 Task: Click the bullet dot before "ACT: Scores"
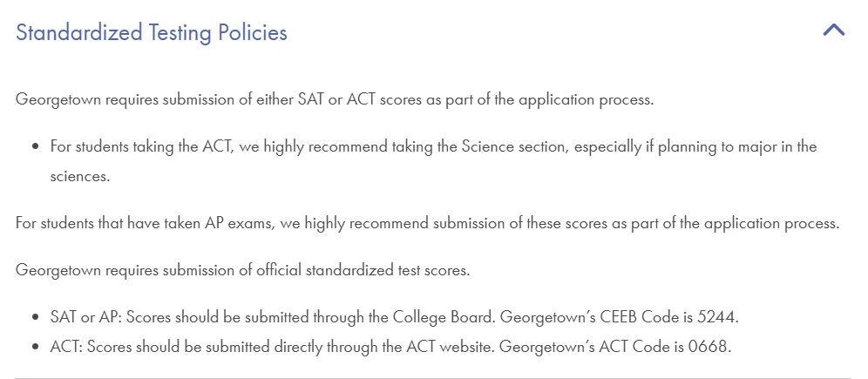36,348
